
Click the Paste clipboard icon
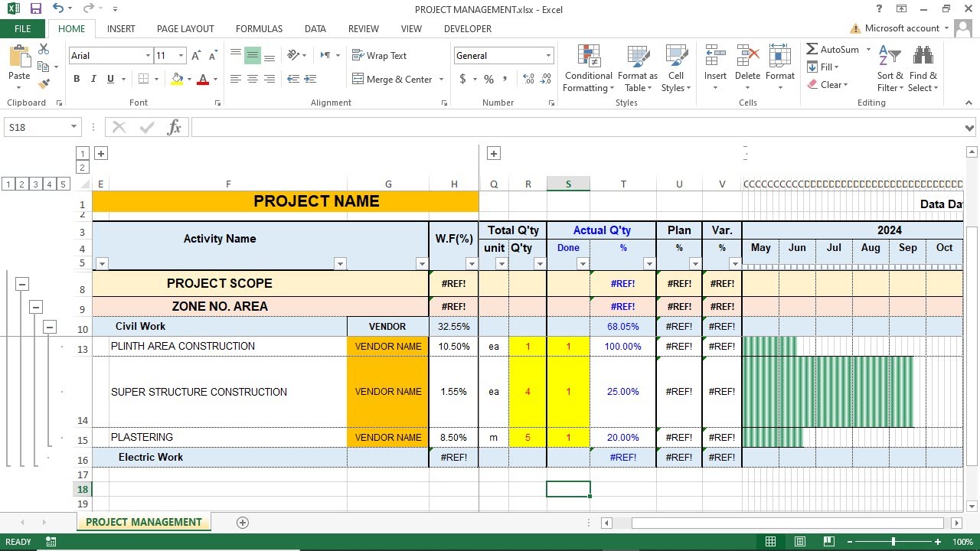point(19,57)
